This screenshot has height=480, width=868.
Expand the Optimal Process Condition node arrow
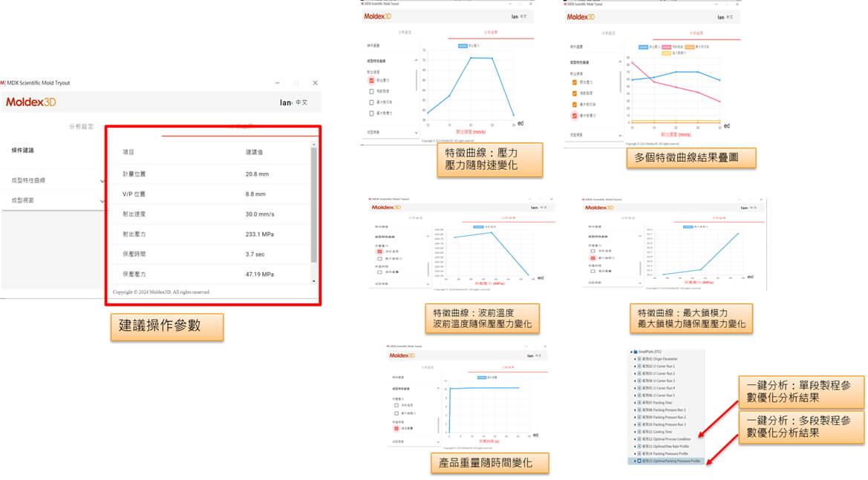tap(634, 439)
